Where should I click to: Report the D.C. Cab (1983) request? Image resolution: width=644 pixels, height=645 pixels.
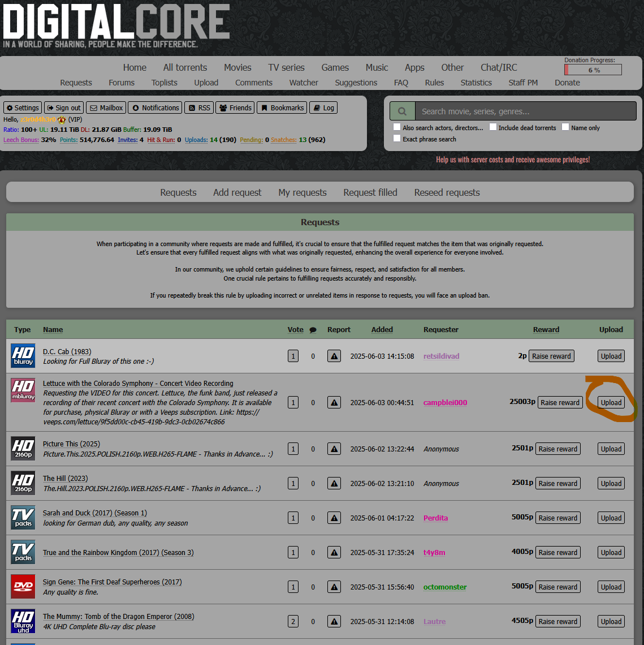(334, 356)
